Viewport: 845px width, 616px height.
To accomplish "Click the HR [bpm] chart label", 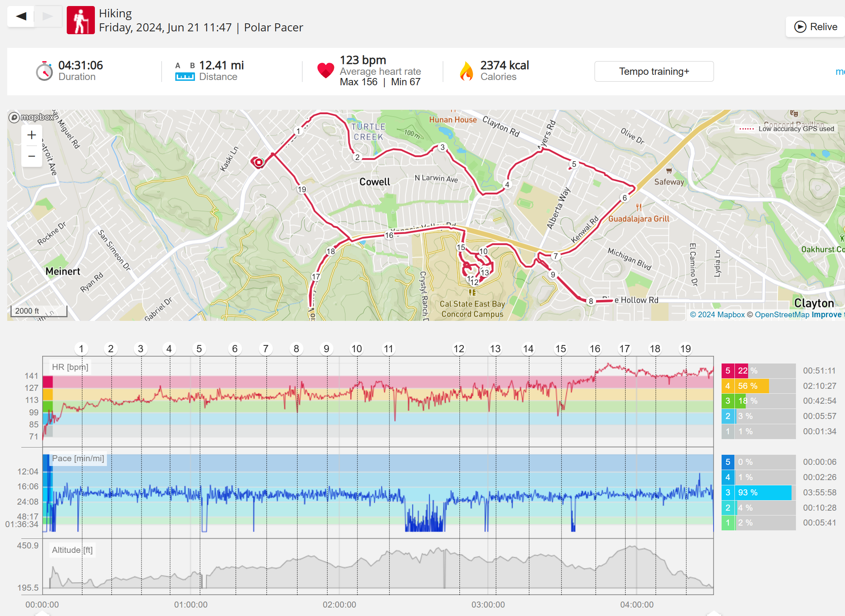I will 70,367.
